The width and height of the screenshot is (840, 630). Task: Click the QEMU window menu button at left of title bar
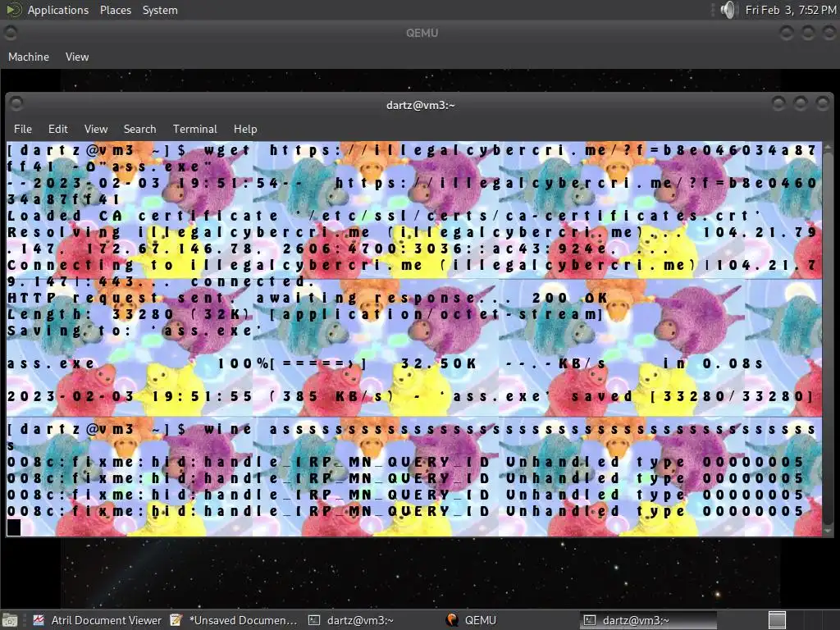click(10, 33)
